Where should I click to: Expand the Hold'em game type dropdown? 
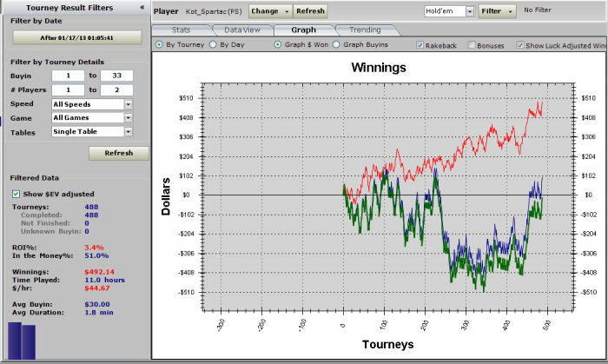click(x=470, y=11)
